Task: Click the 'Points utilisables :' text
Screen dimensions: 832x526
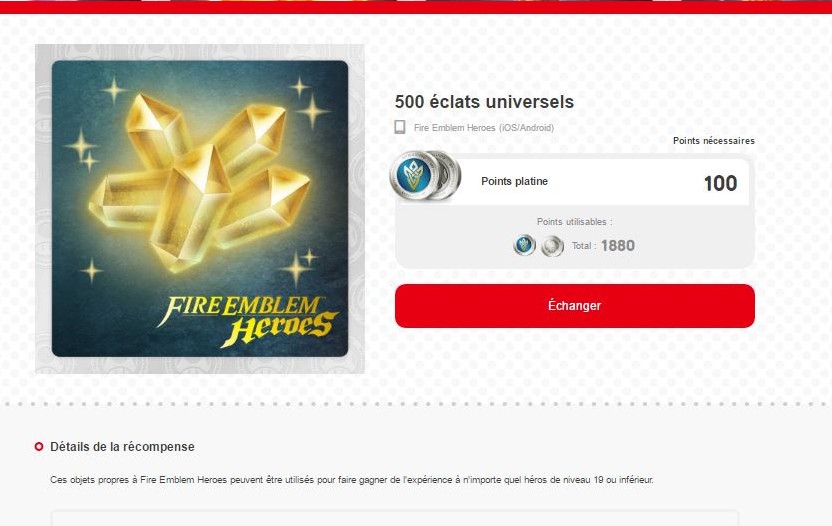Action: pos(575,222)
